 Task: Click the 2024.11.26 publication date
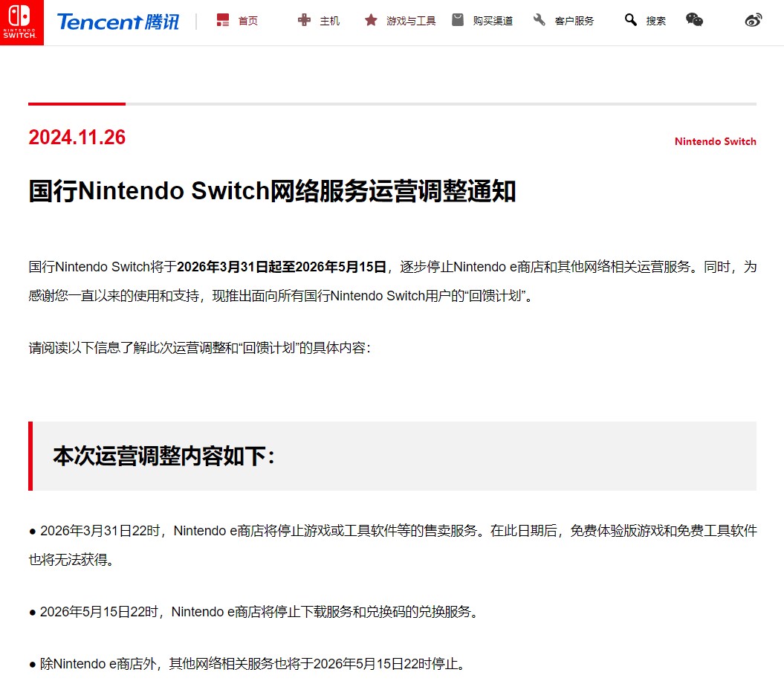77,138
